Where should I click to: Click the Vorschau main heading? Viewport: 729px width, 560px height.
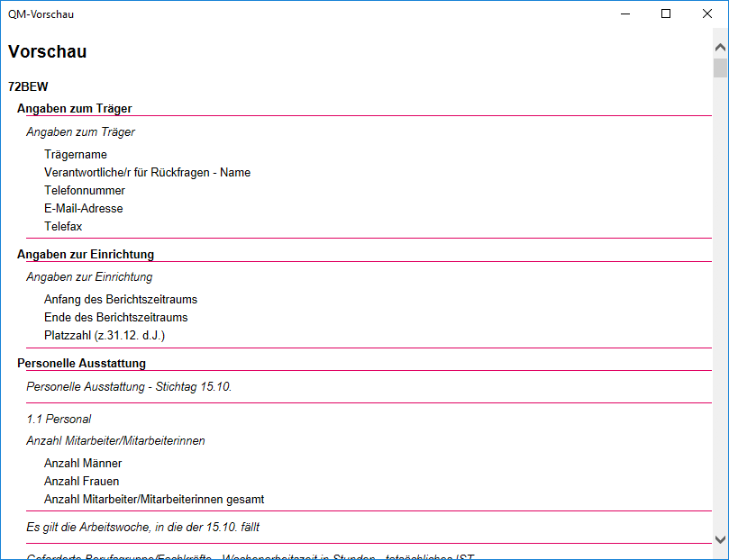coord(48,52)
